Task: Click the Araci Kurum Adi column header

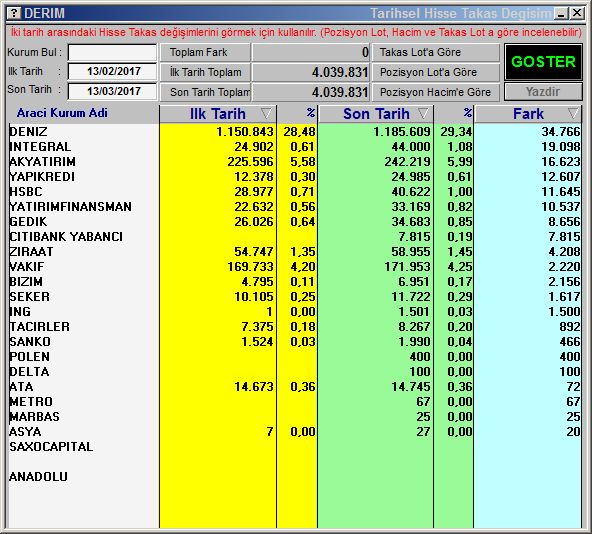Action: coord(62,113)
